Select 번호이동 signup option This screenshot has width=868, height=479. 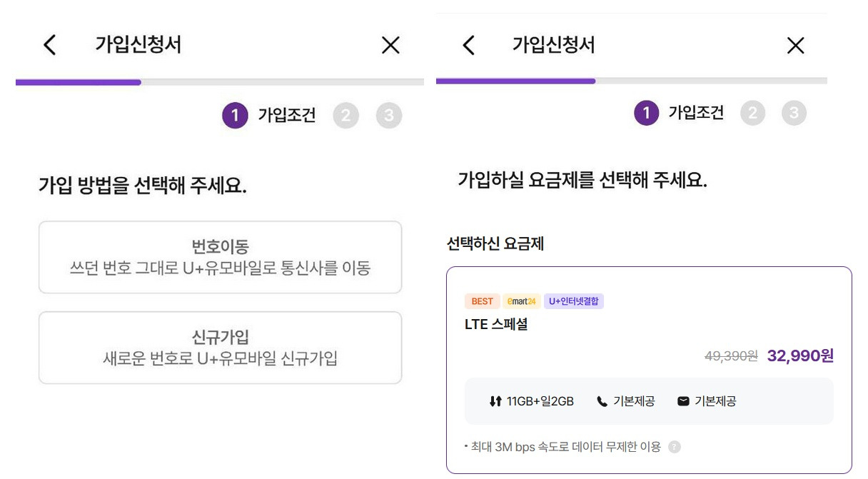[220, 257]
